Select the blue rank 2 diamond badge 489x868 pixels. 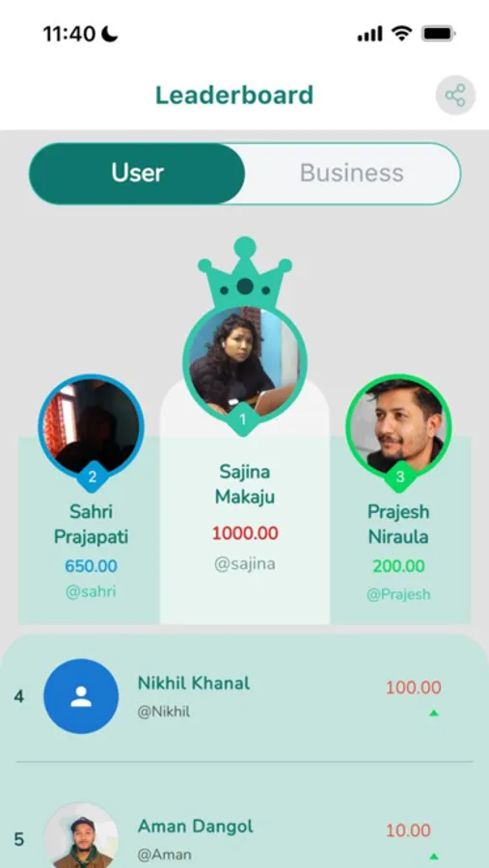point(92,476)
